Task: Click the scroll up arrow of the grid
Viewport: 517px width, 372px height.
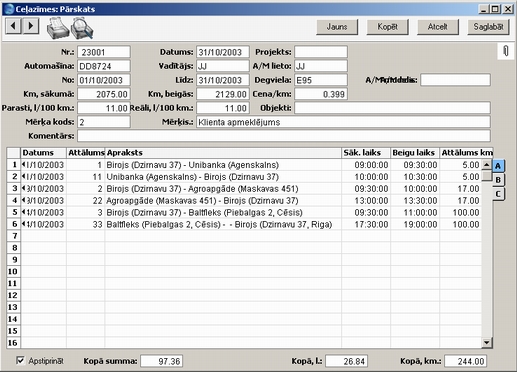Action: 487,165
